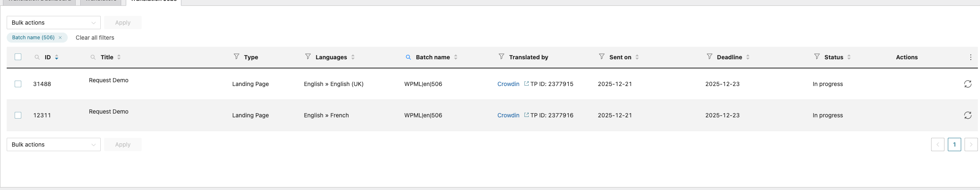Open the Languages column filter icon
Image resolution: width=980 pixels, height=190 pixels.
[308, 56]
